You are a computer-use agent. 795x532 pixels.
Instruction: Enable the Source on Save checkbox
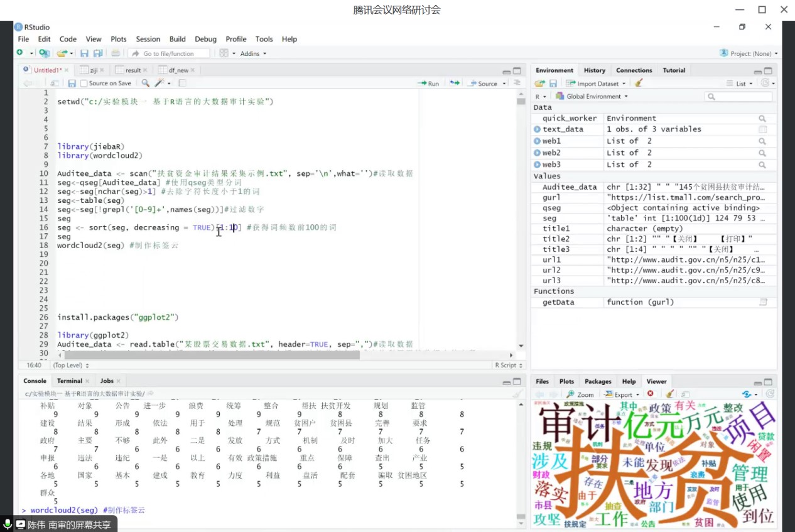(84, 83)
